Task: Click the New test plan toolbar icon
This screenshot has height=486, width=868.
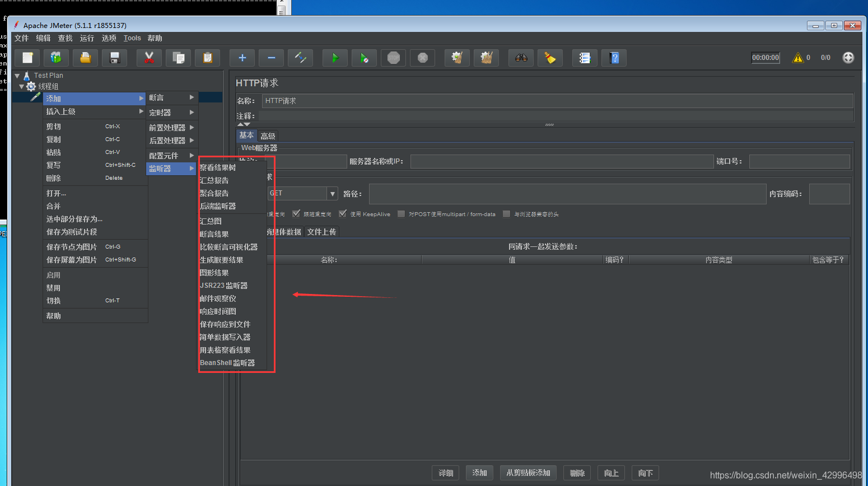Action: click(27, 58)
